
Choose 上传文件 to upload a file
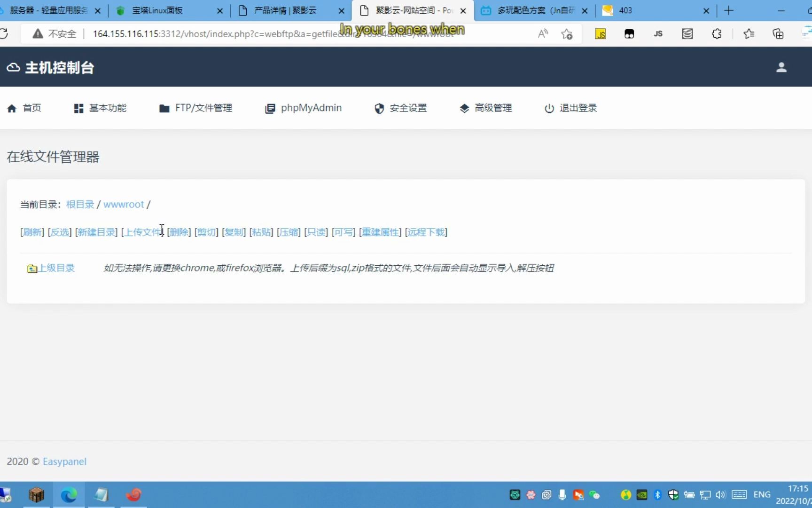[142, 232]
